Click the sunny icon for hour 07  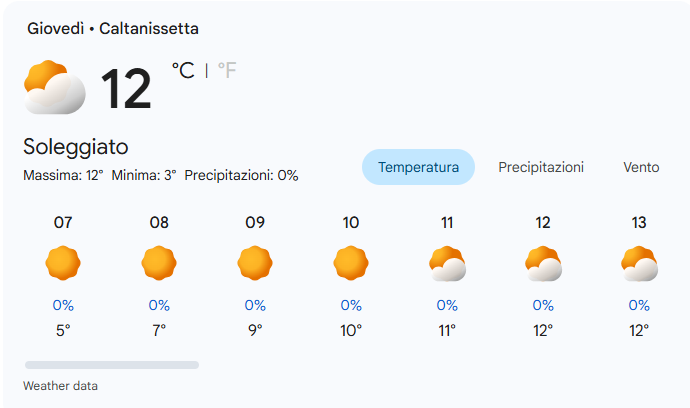click(63, 263)
